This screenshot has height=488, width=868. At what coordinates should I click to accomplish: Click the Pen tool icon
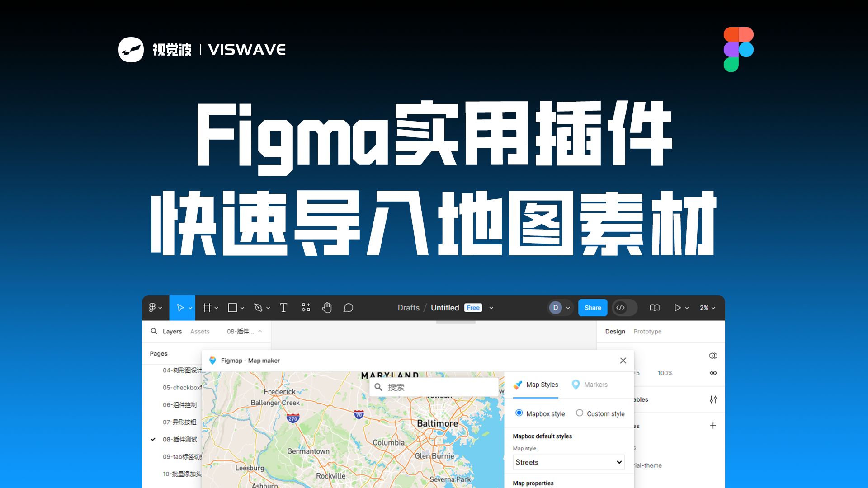(258, 308)
